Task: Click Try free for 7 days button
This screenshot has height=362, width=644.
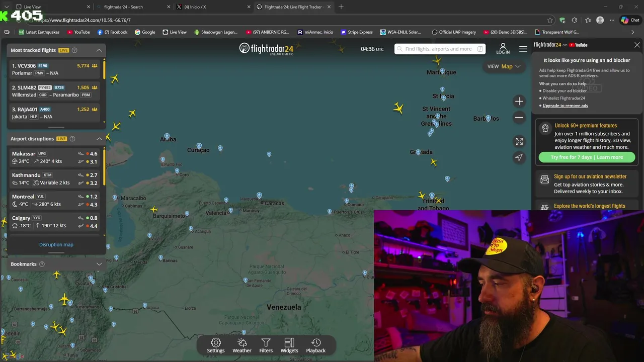Action: [x=587, y=157]
